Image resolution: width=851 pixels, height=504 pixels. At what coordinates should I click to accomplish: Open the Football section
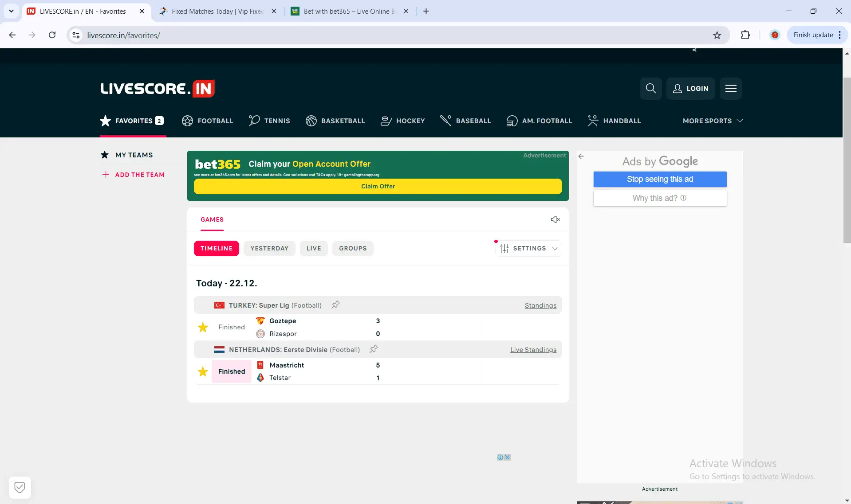tap(207, 121)
